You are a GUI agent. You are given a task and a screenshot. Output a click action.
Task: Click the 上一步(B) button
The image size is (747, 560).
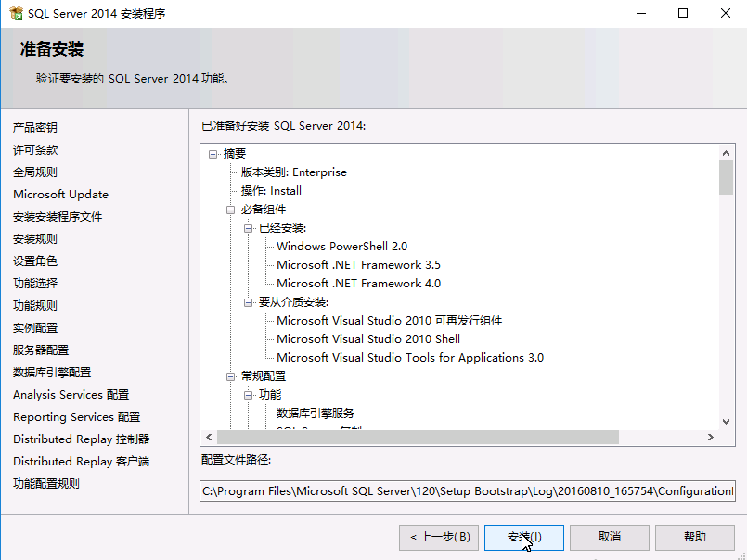pos(438,537)
